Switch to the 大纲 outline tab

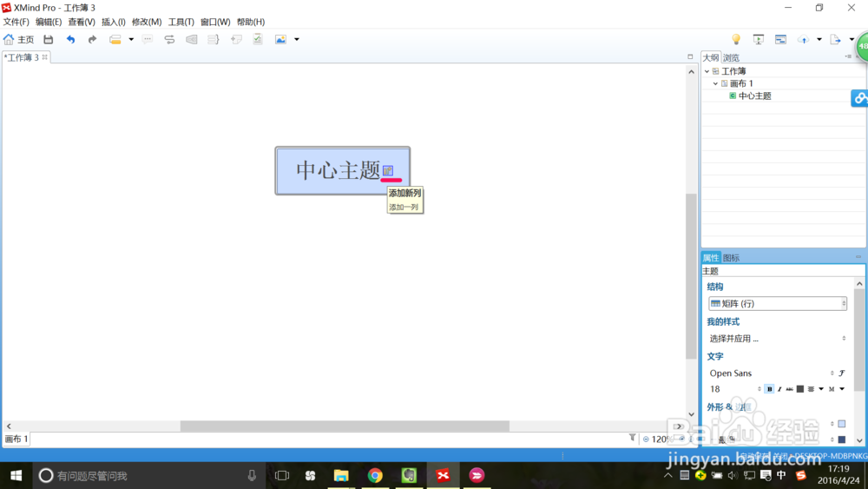coord(711,57)
